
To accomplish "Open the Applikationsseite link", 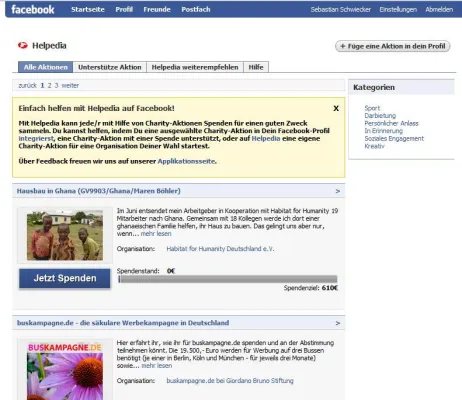I will click(x=186, y=161).
